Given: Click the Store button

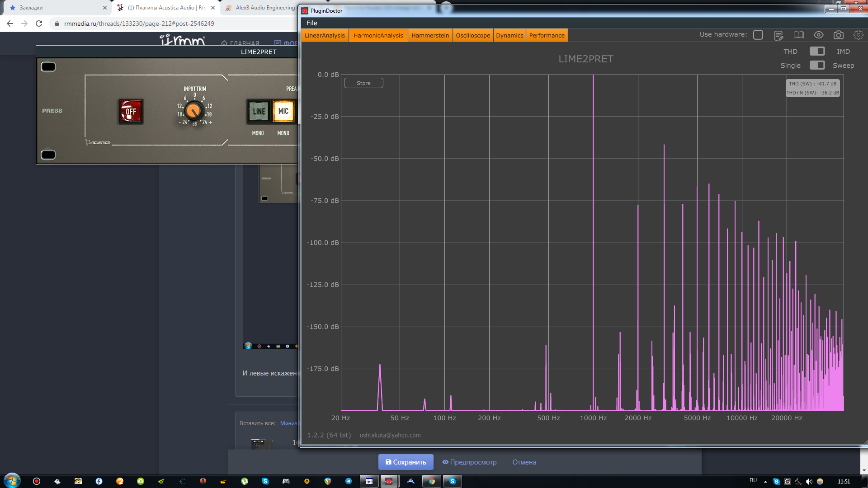Looking at the screenshot, I should (x=363, y=83).
